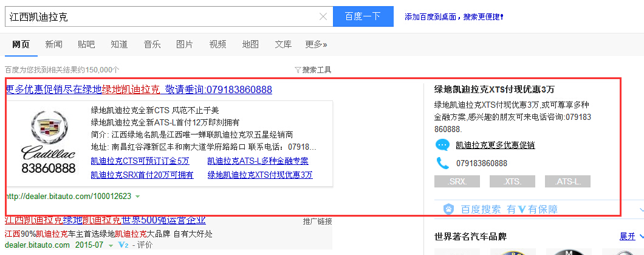The image size is (644, 255).
Task: Click the line 绿地凯迪拉克全新CTS 风范不止于美
Action: (x=155, y=110)
